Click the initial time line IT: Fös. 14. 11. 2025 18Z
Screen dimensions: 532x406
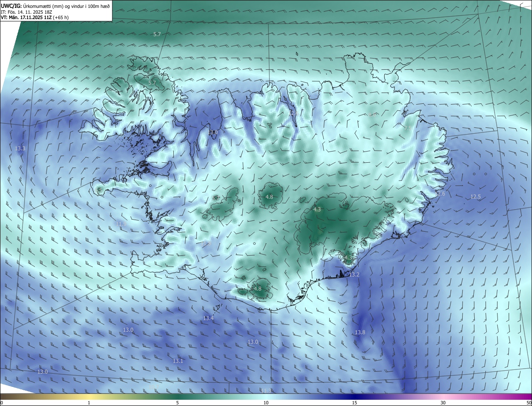(27, 12)
